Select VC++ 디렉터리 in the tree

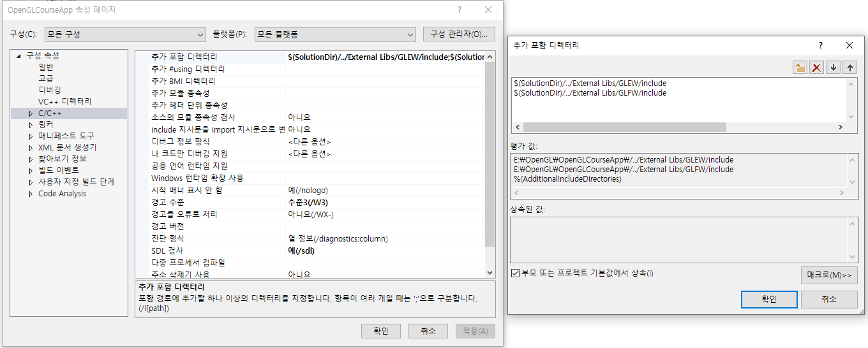[64, 101]
